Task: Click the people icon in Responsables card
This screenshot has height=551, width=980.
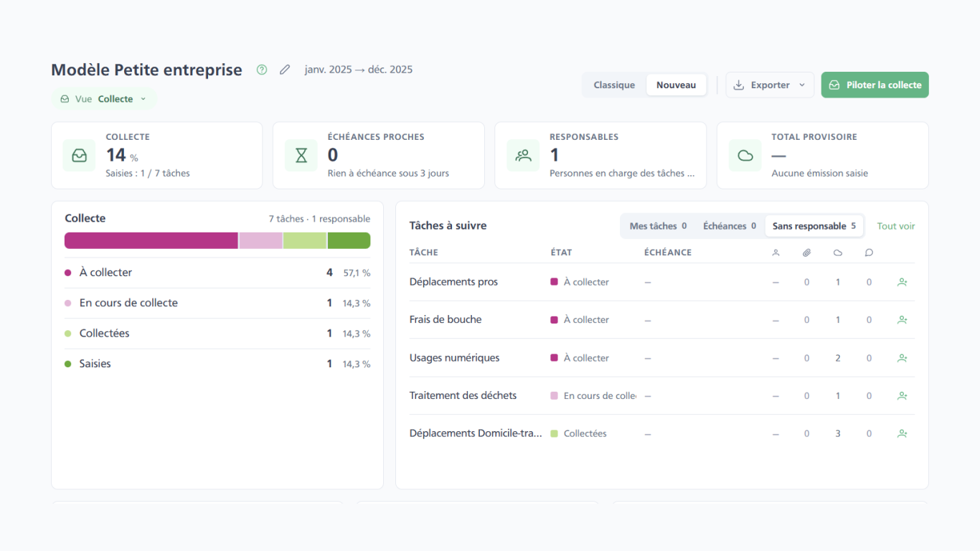Action: (x=523, y=155)
